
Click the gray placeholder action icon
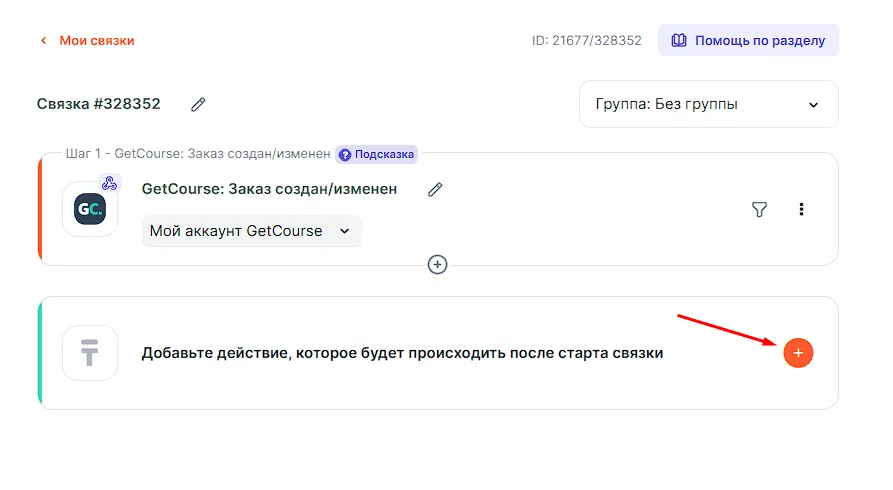(x=90, y=353)
